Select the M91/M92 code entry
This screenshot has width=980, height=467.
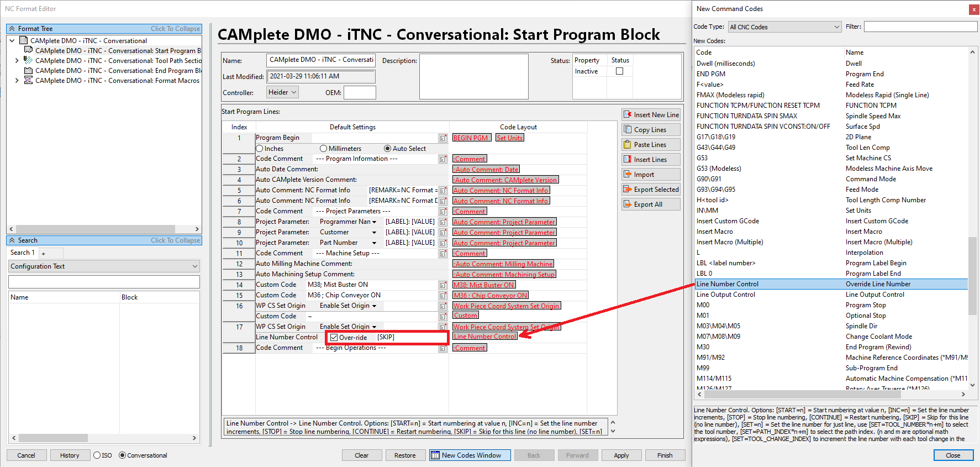click(710, 358)
